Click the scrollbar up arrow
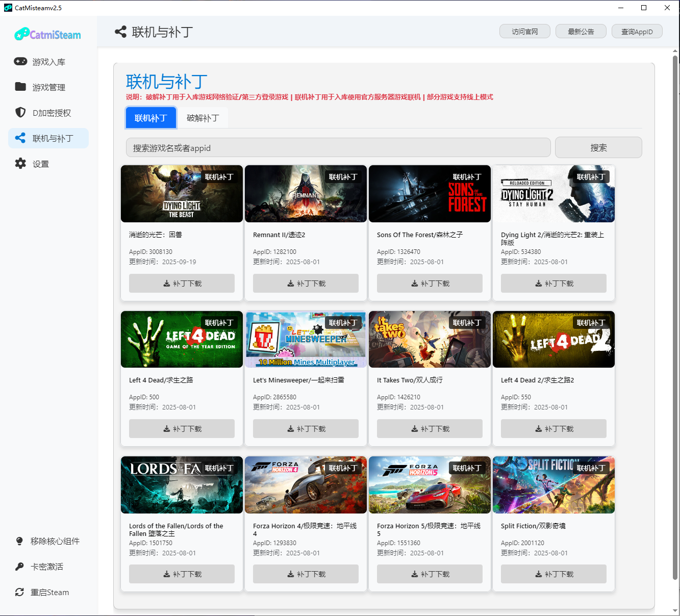 [675, 51]
